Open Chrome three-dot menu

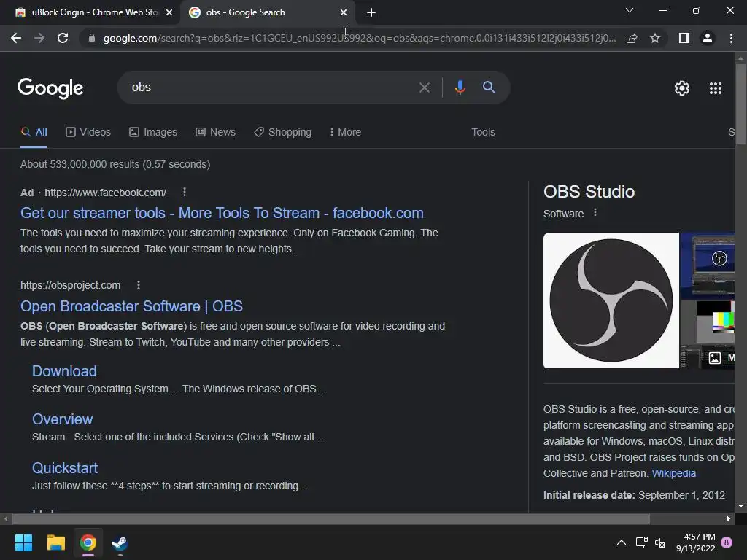731,38
